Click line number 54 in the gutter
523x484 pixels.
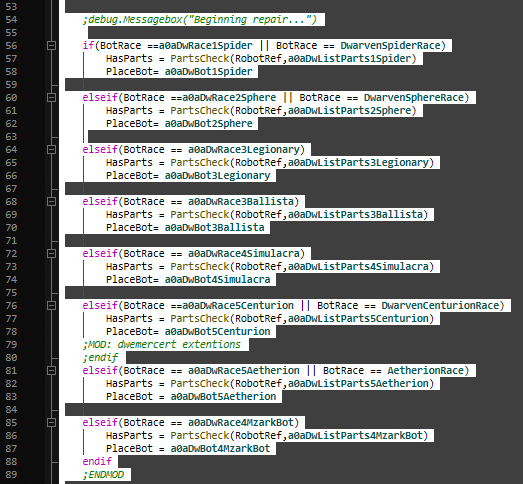click(x=11, y=20)
